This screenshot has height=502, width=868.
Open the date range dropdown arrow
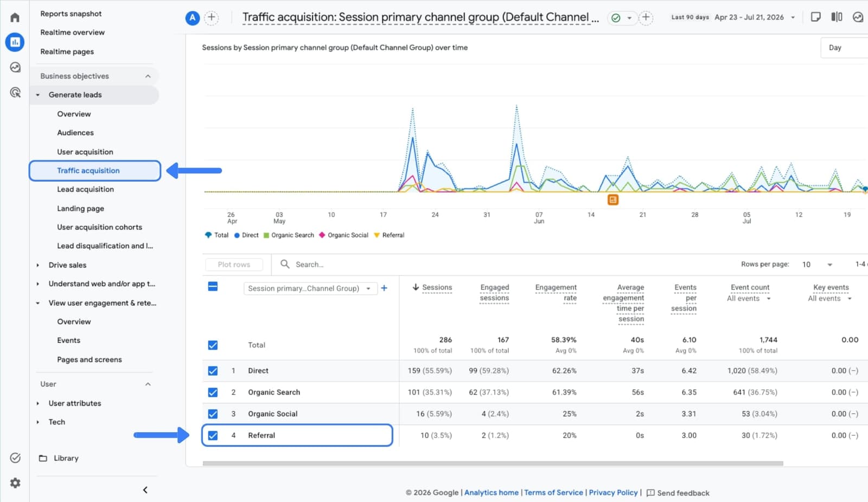793,17
